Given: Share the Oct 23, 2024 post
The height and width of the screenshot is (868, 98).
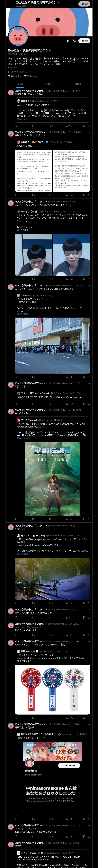Looking at the screenshot, I should coord(89,279).
